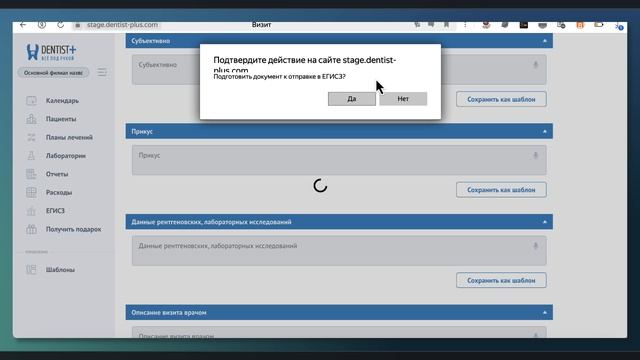Click the Лаборатории flask icon
The width and height of the screenshot is (640, 360).
(x=31, y=156)
